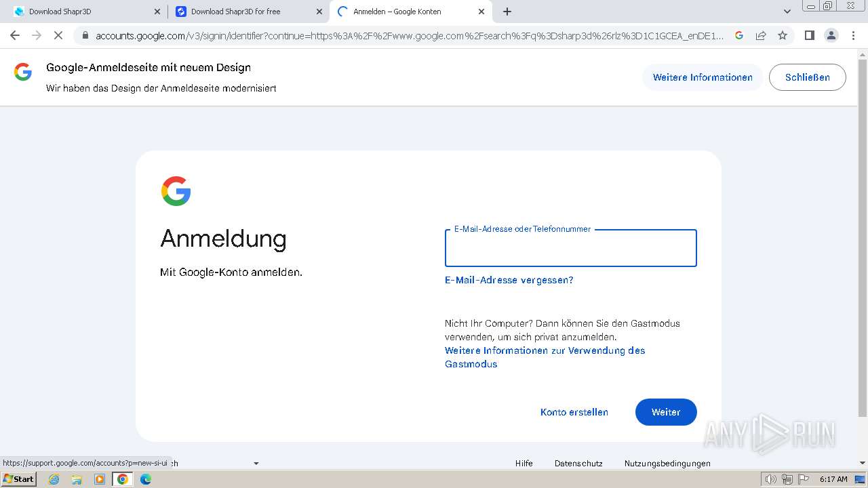Click the Show desktop button
This screenshot has height=488, width=868.
(x=860, y=479)
